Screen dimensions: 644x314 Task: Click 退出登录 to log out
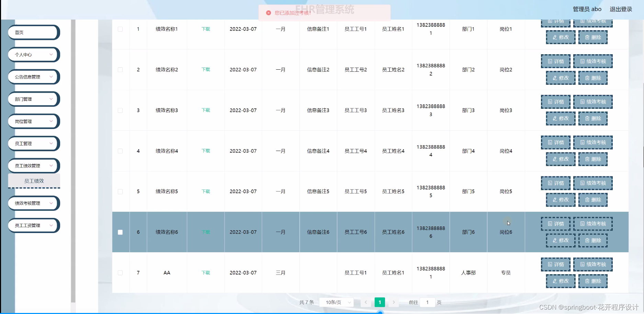[x=621, y=9]
